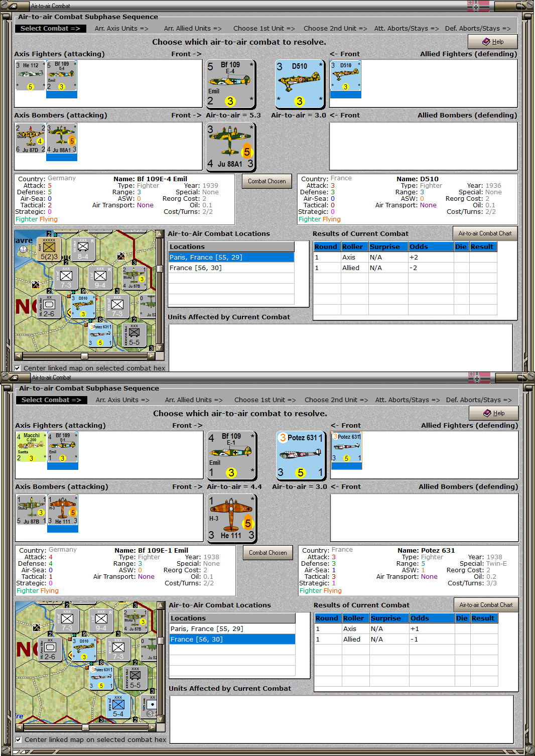Click the large Bf 109 E-4 front fighter counter
This screenshot has width=535, height=756.
(230, 83)
